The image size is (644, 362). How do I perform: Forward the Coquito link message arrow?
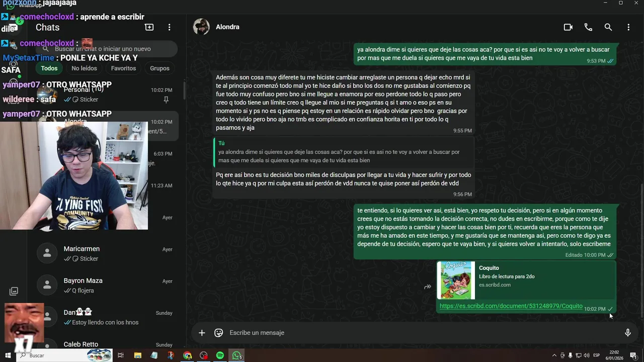(x=427, y=287)
